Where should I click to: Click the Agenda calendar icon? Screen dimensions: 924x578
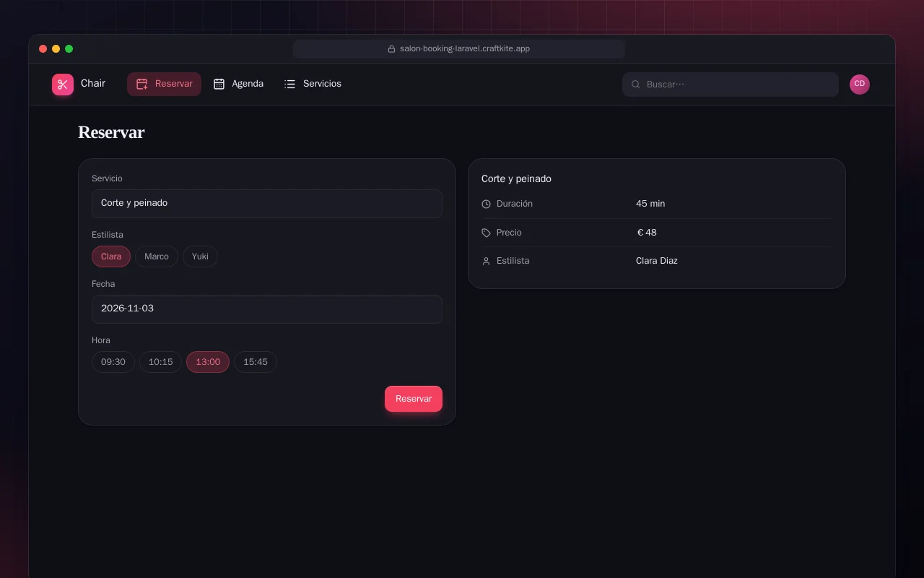pos(219,84)
